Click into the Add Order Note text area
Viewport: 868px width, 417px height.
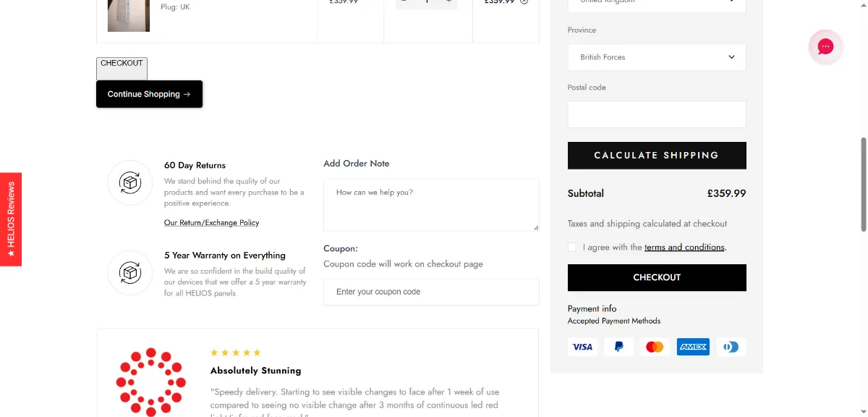point(431,205)
